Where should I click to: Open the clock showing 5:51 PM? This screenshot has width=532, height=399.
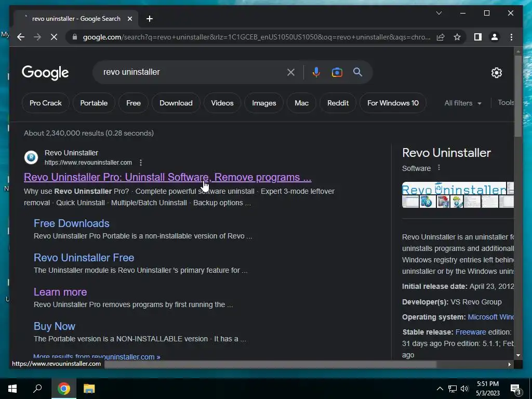[x=488, y=389]
